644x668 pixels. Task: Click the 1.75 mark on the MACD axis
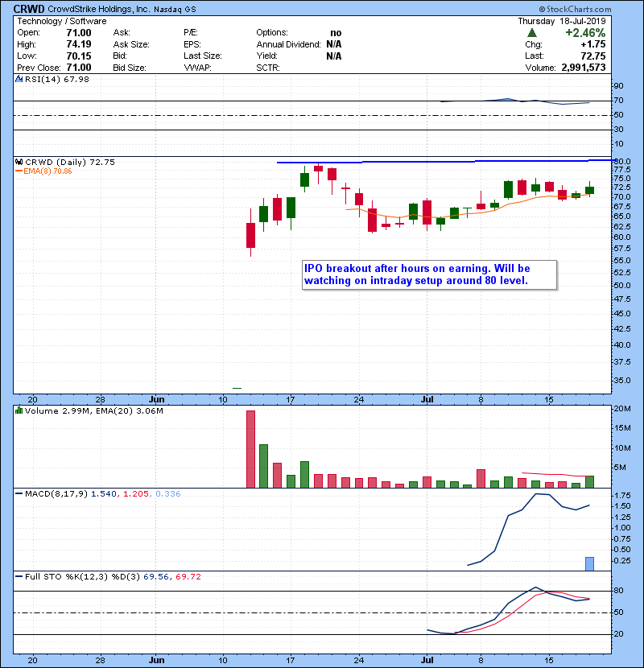623,495
